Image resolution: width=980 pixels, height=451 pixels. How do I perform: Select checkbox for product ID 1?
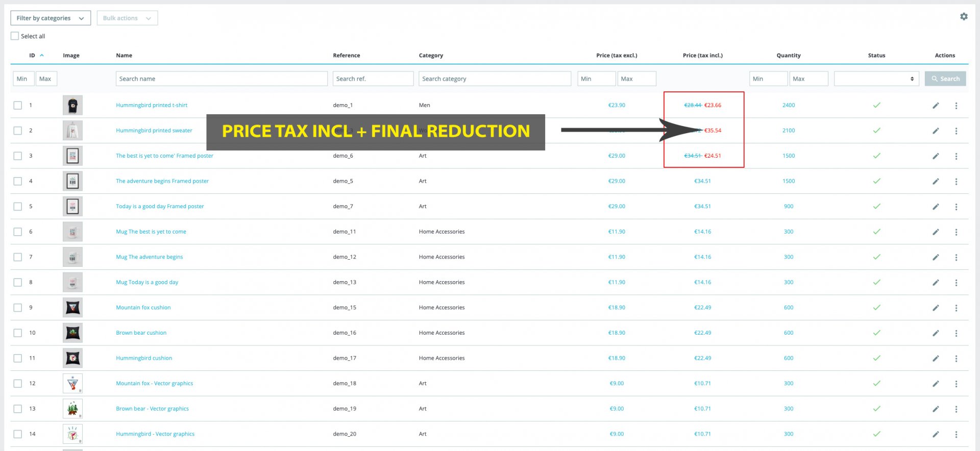(x=18, y=106)
